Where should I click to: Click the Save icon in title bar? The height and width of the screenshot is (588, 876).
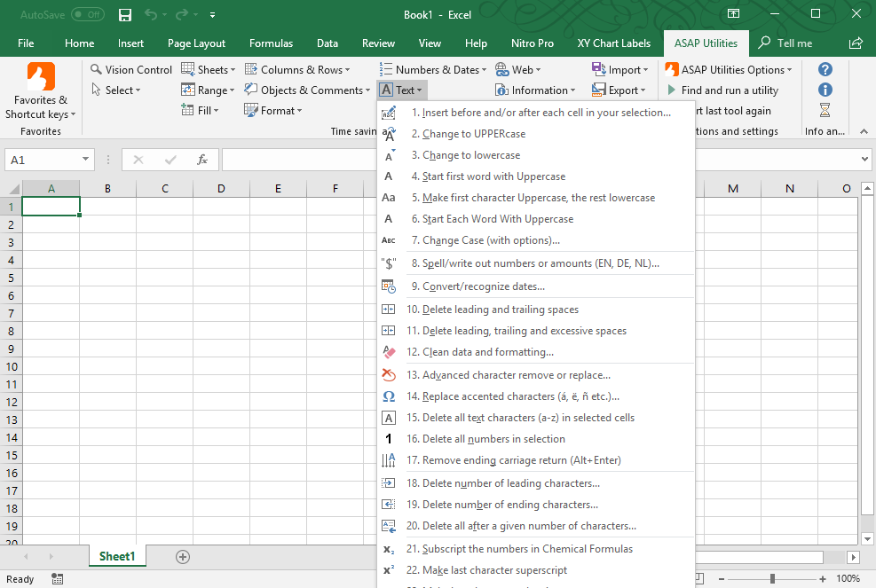coord(125,15)
